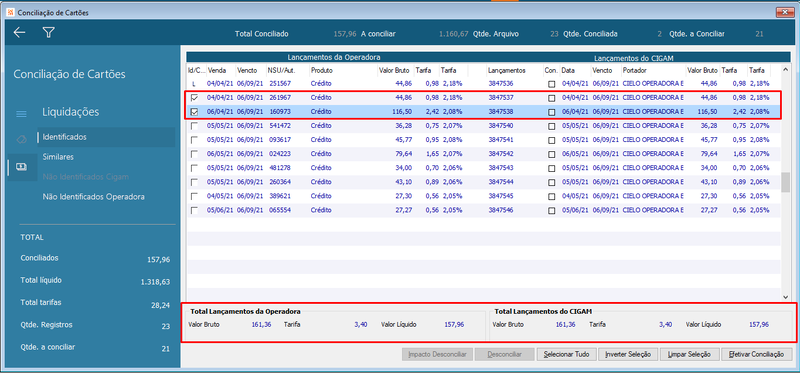Click operator Valor Bruto 79,64 cell

403,154
